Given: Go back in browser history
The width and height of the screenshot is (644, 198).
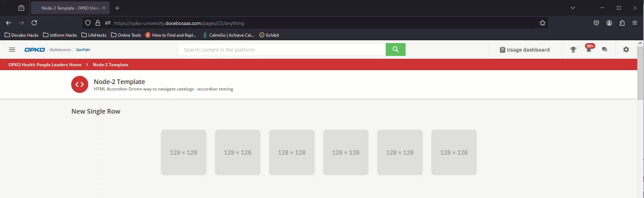Looking at the screenshot, I should click(x=9, y=23).
